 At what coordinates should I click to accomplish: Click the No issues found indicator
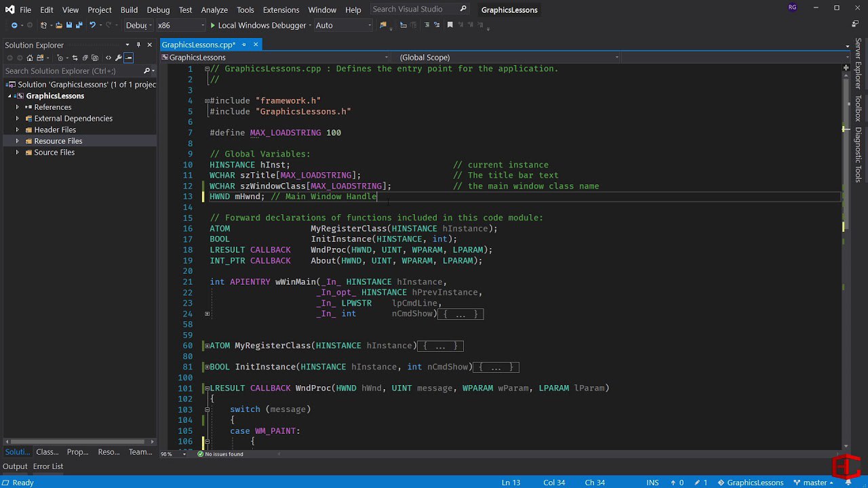coord(220,454)
